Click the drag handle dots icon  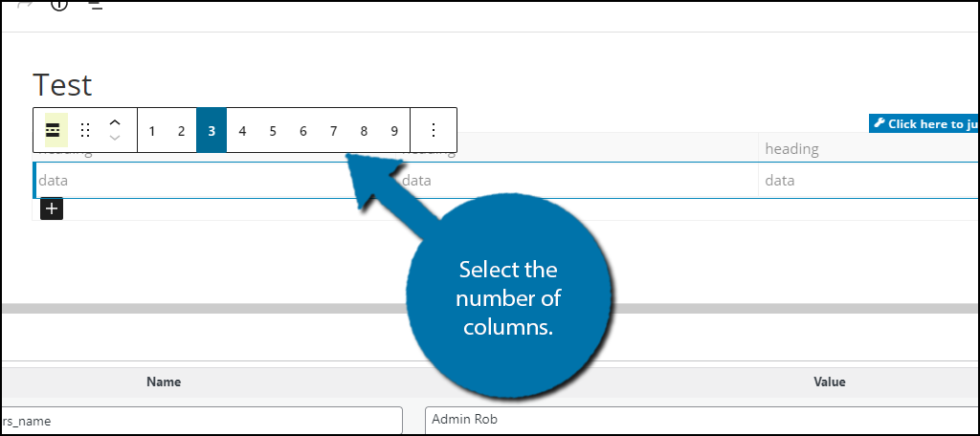point(85,130)
